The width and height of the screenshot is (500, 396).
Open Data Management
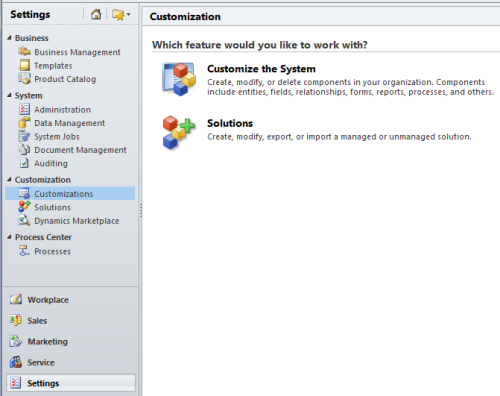click(70, 123)
